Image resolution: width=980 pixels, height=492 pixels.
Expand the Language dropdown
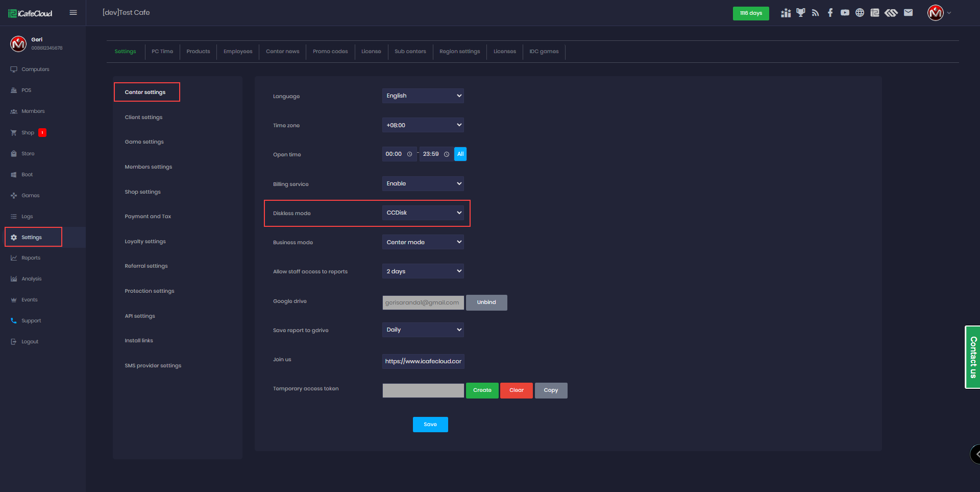point(423,96)
